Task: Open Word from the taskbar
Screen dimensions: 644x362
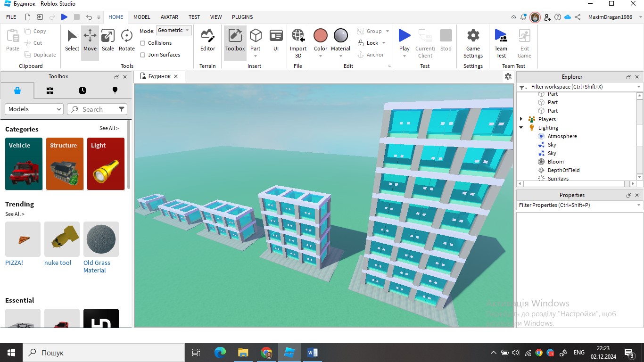Action: (312, 353)
